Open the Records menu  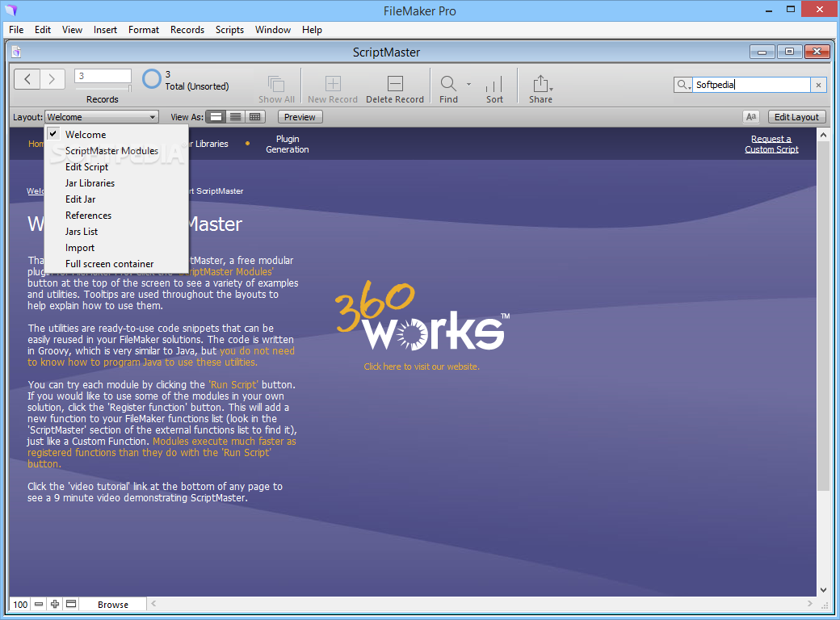187,29
